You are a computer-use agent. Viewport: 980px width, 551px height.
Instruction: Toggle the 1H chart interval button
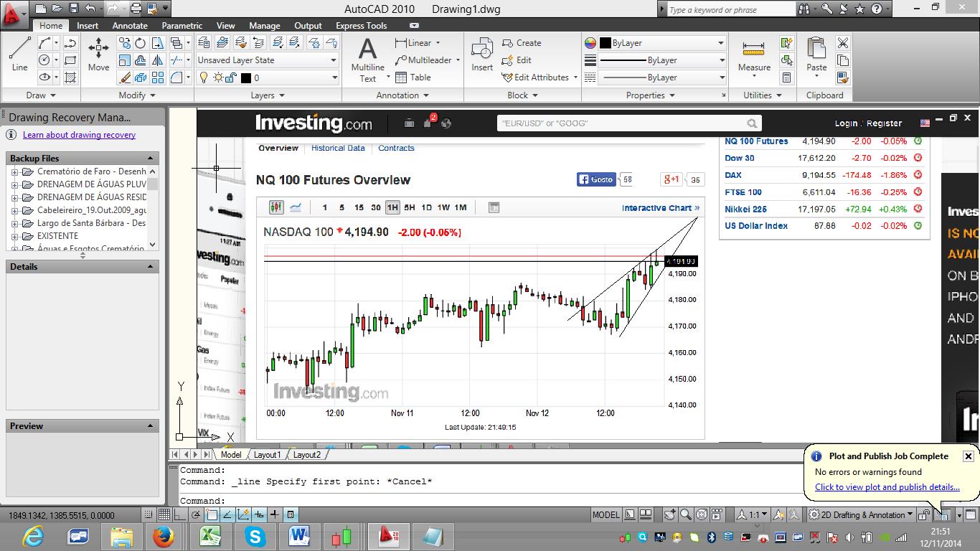pos(392,207)
